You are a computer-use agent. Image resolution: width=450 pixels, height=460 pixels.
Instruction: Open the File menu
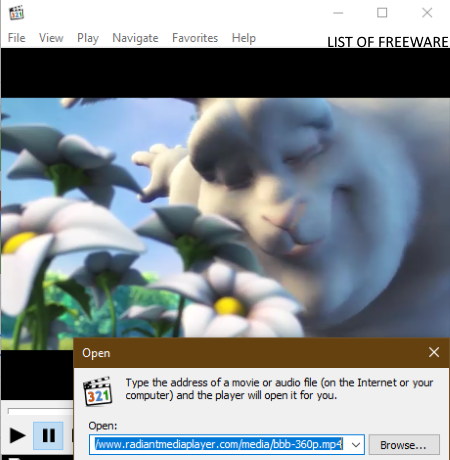tap(16, 38)
